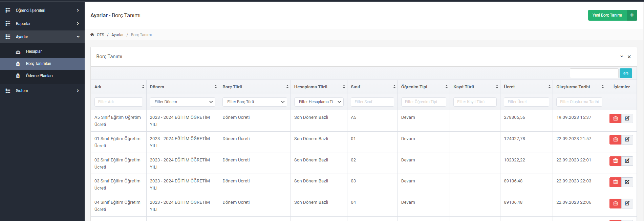Click the Filter Adı input
The width and height of the screenshot is (644, 221).
(119, 102)
